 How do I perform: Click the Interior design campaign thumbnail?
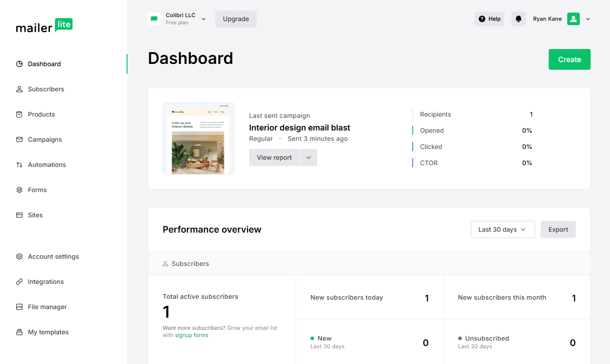[x=198, y=138]
